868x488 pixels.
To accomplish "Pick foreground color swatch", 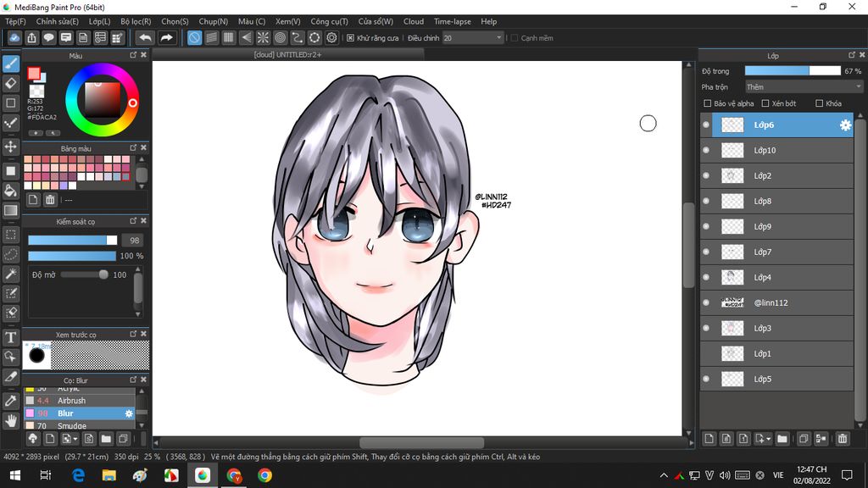I will pos(34,74).
